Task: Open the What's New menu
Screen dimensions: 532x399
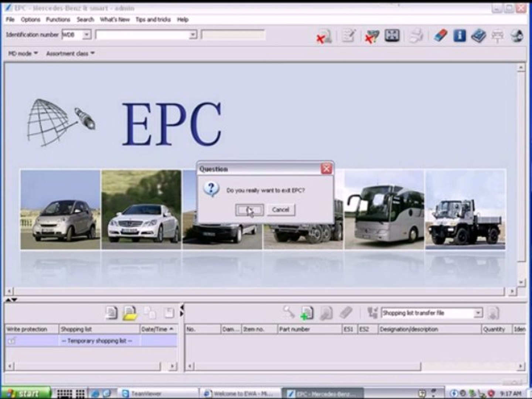Action: click(115, 20)
